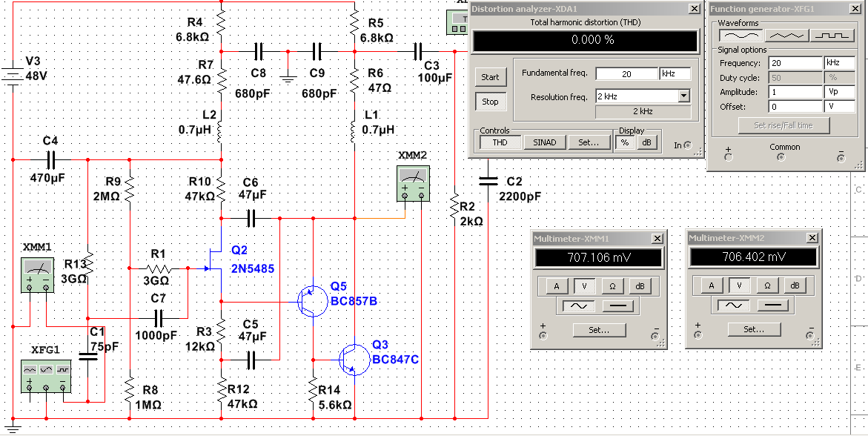Click the Common terminal of Function generator
This screenshot has width=868, height=436.
[781, 157]
